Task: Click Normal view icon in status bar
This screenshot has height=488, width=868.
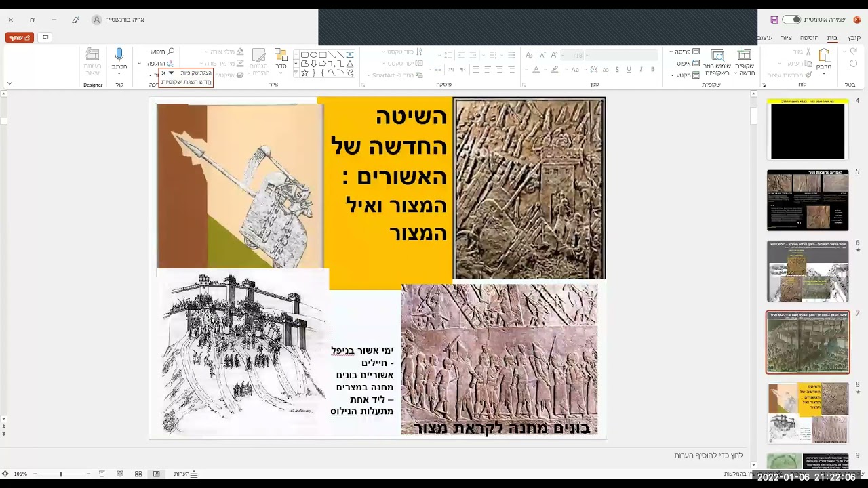Action: [x=157, y=474]
